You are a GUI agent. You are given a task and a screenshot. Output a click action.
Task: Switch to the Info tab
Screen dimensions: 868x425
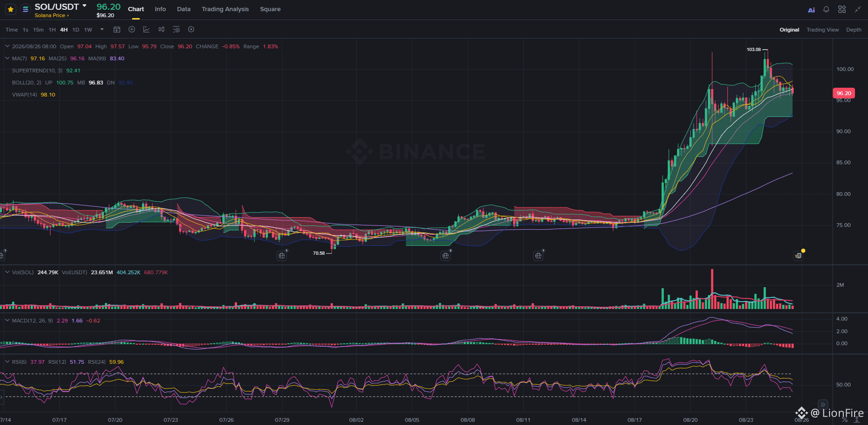pos(161,9)
